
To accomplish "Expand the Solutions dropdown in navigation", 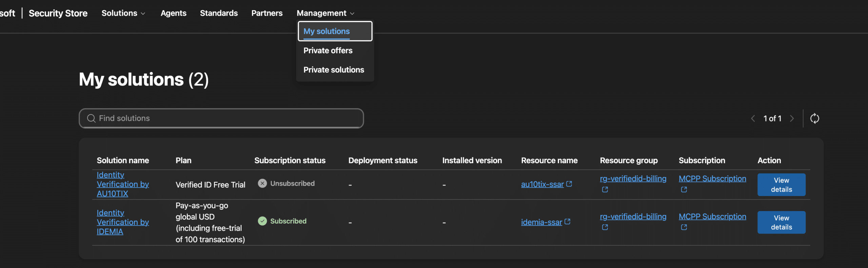I will pos(123,13).
